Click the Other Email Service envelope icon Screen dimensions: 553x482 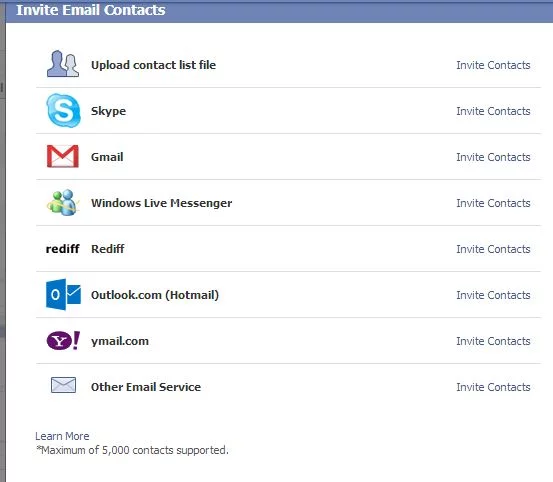tap(63, 385)
